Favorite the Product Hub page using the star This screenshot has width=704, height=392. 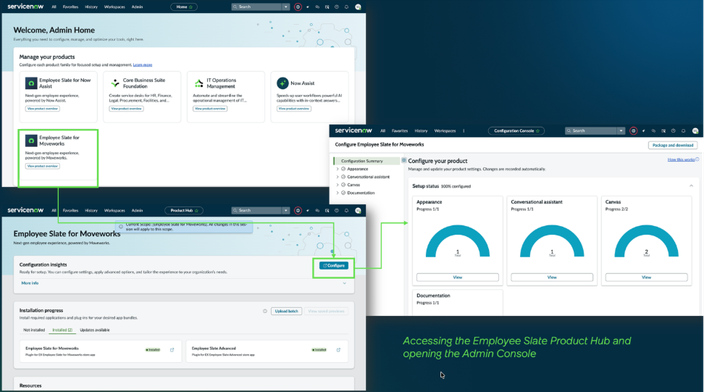pyautogui.click(x=196, y=211)
